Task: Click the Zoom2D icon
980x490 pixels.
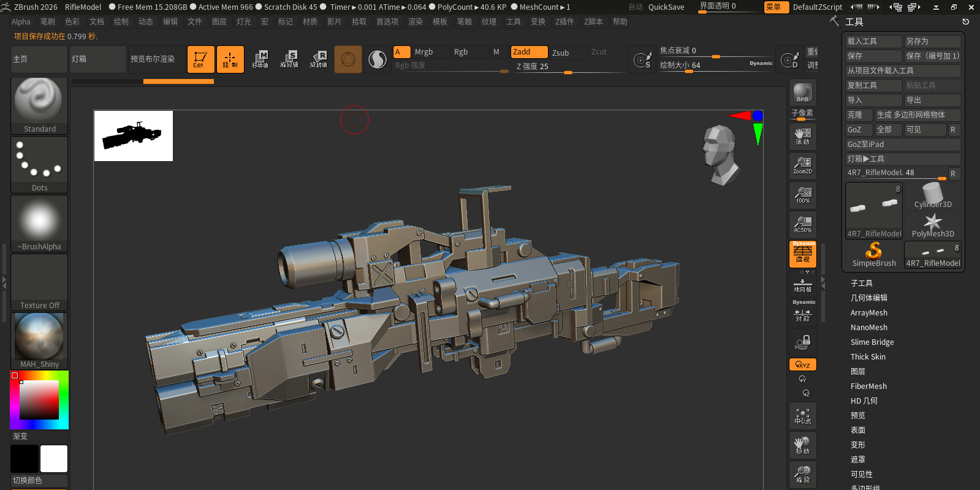Action: pos(802,165)
